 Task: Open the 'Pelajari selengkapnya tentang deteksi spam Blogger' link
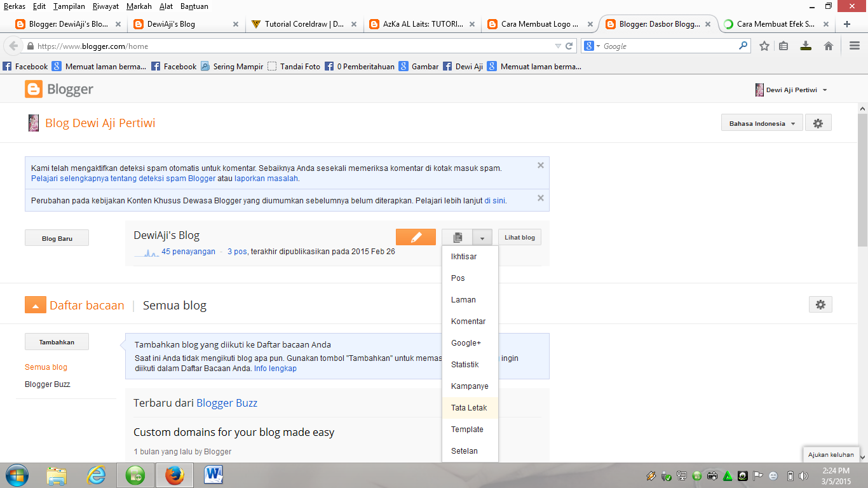coord(123,179)
